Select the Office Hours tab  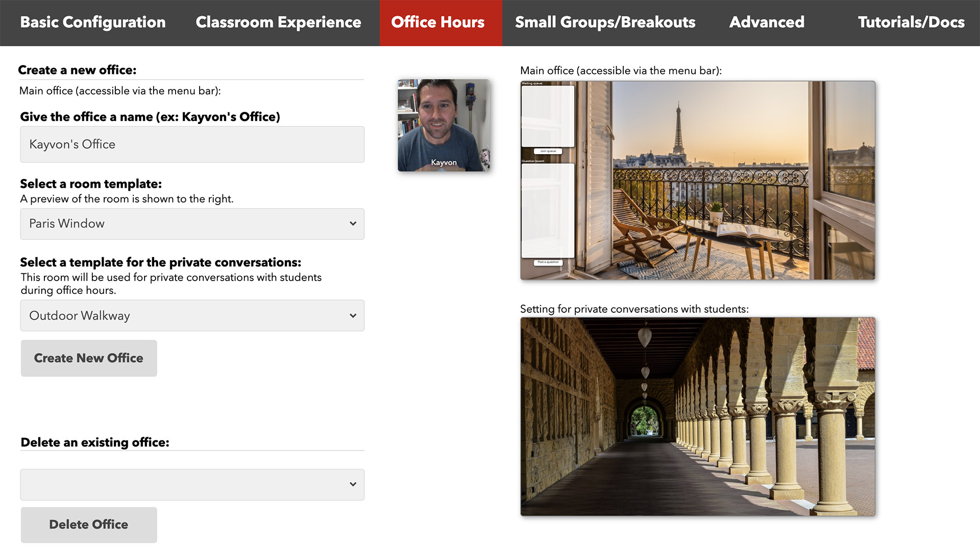(x=438, y=22)
